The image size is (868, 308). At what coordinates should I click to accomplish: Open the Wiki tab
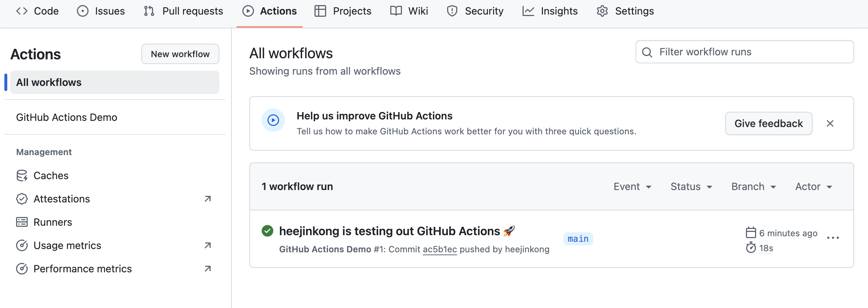(x=409, y=11)
